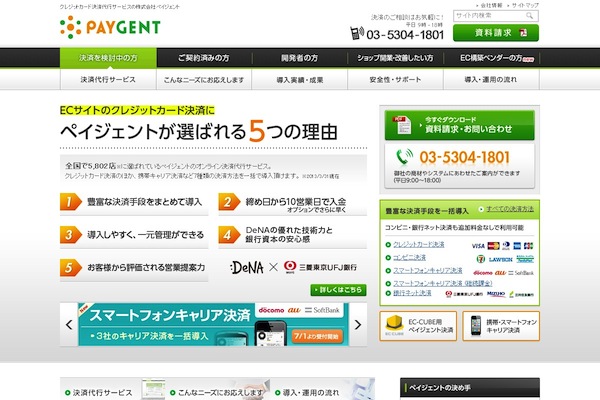This screenshot has width=600, height=400.
Task: Open スマートフォンキャリア決済(継続課金) link
Action: tap(442, 283)
